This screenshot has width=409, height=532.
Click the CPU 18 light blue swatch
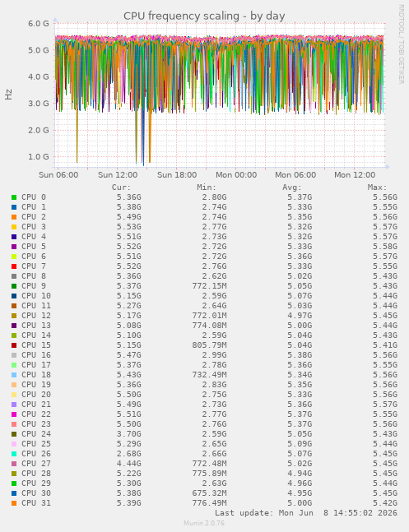14,375
